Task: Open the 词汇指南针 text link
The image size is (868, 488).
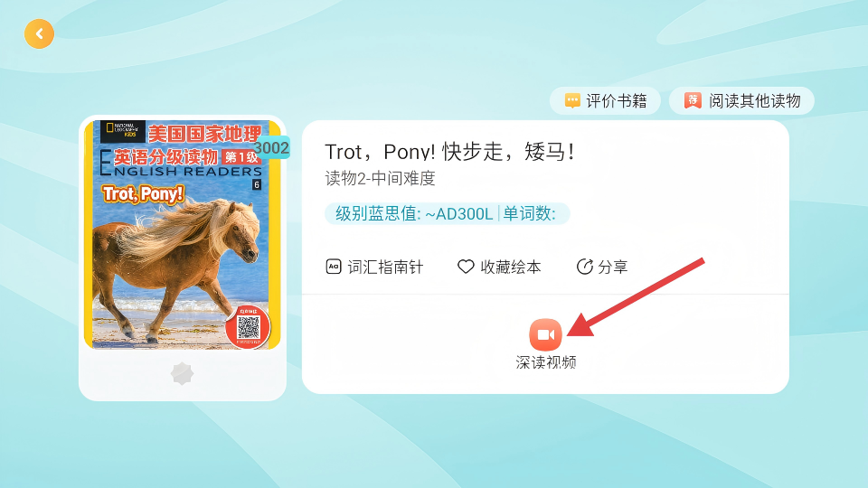Action: (x=385, y=267)
